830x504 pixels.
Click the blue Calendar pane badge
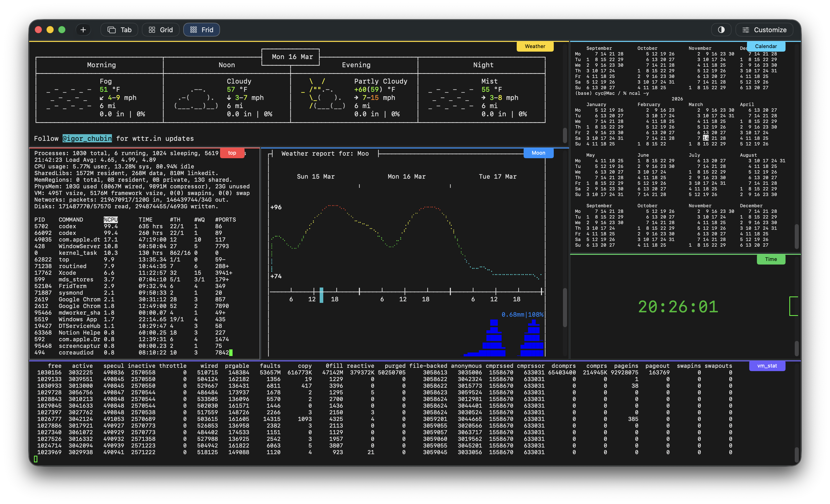click(x=766, y=46)
